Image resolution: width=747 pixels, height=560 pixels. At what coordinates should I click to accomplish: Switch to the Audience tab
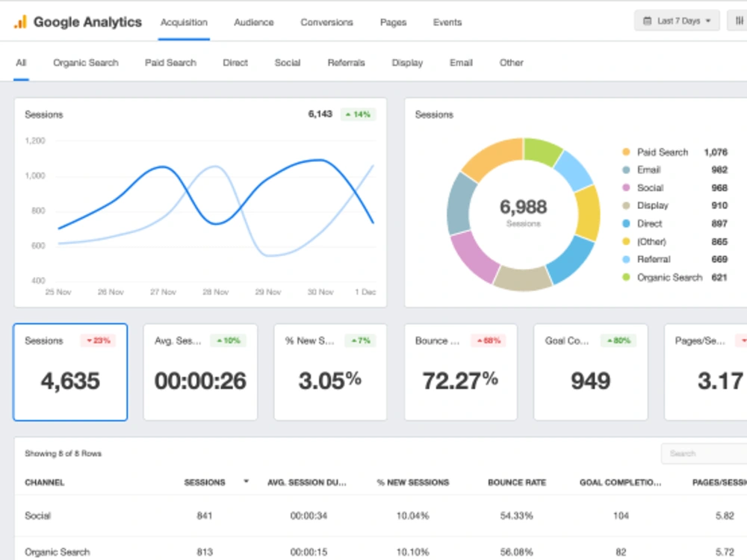click(254, 22)
